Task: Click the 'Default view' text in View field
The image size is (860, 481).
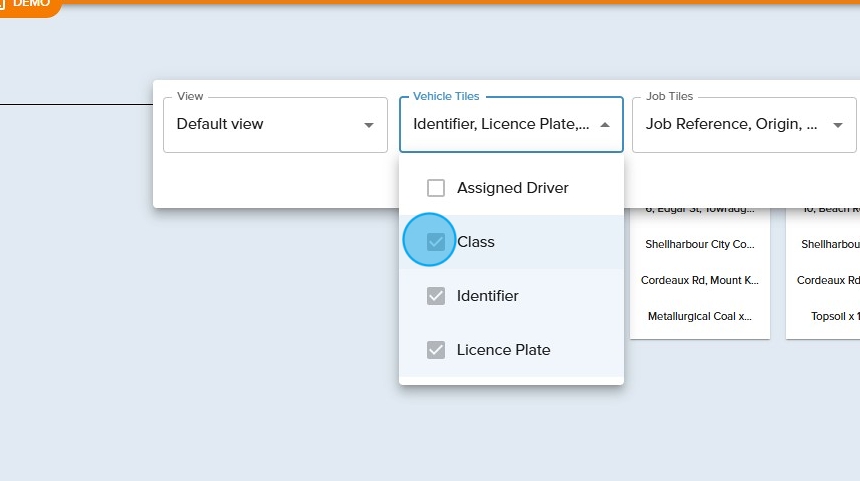Action: point(220,124)
